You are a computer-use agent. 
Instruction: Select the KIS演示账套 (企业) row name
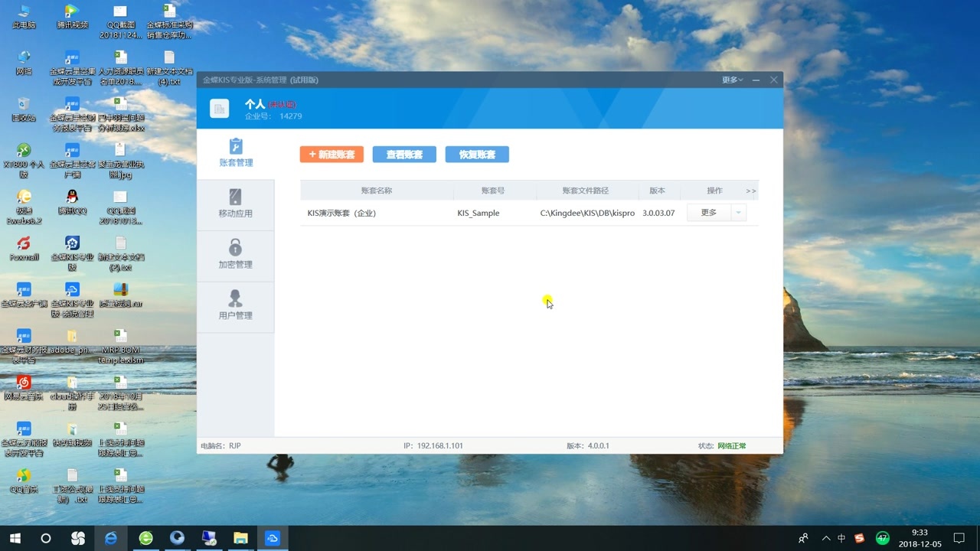pyautogui.click(x=341, y=213)
